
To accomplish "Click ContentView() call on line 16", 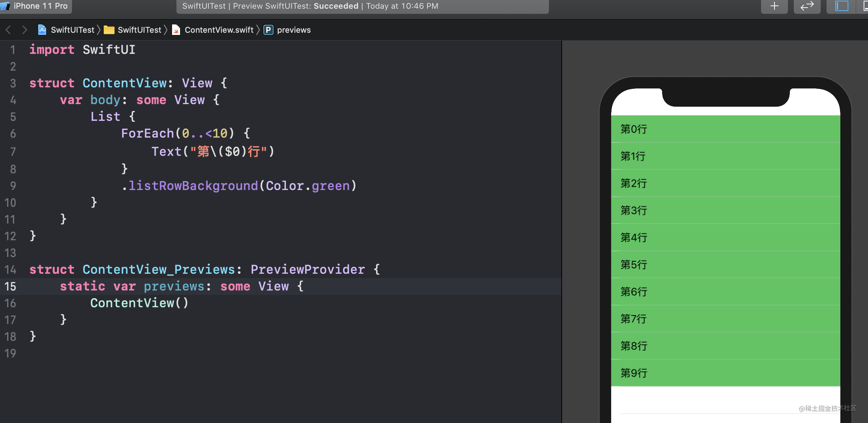I will 139,303.
